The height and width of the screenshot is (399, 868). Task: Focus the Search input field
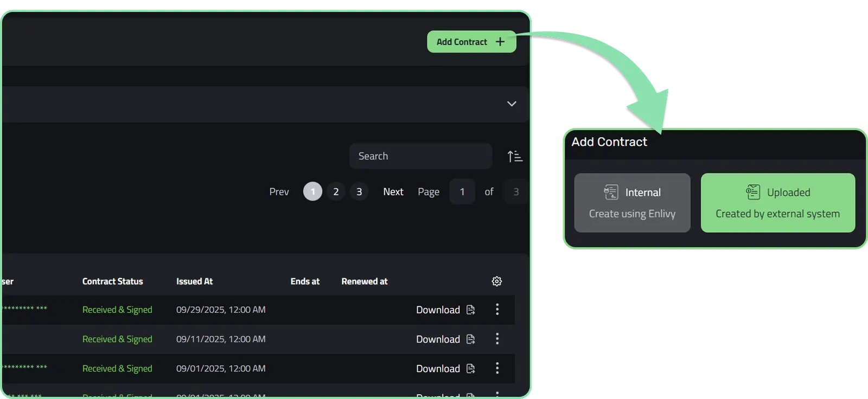click(x=421, y=156)
